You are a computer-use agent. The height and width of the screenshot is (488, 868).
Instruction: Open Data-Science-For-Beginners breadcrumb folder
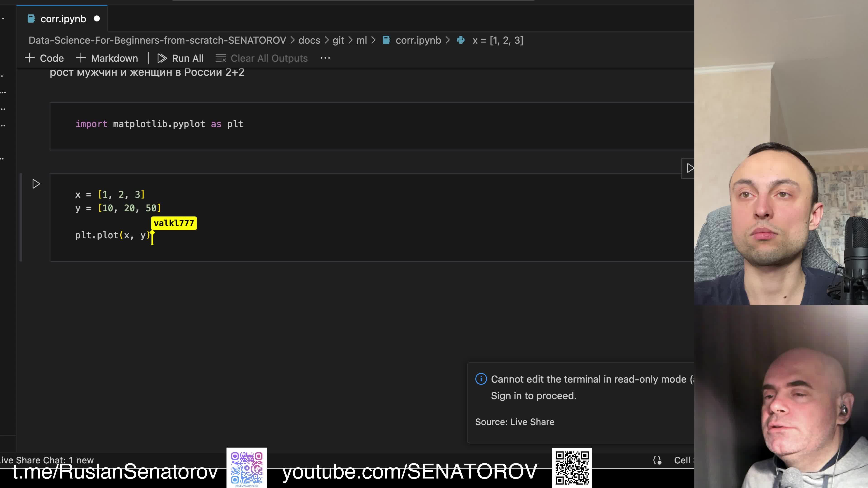click(157, 40)
